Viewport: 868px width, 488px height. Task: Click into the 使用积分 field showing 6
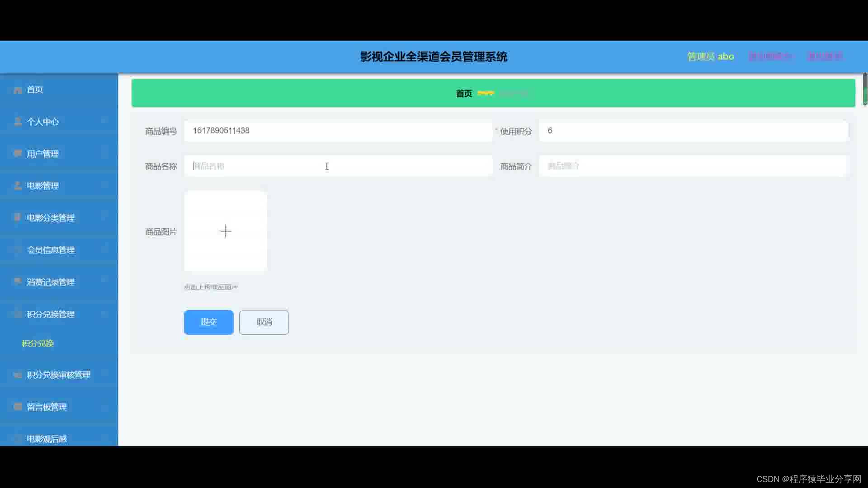693,131
